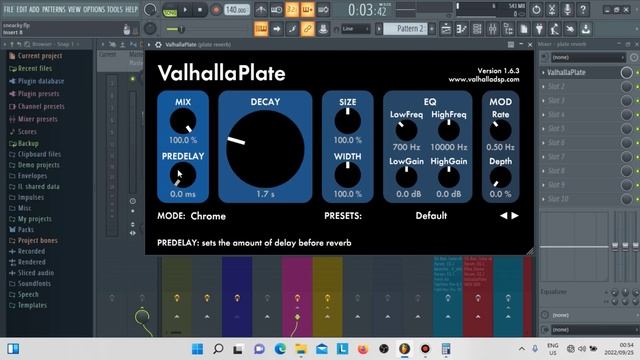Open File Explorer from taskbar

coord(301,349)
